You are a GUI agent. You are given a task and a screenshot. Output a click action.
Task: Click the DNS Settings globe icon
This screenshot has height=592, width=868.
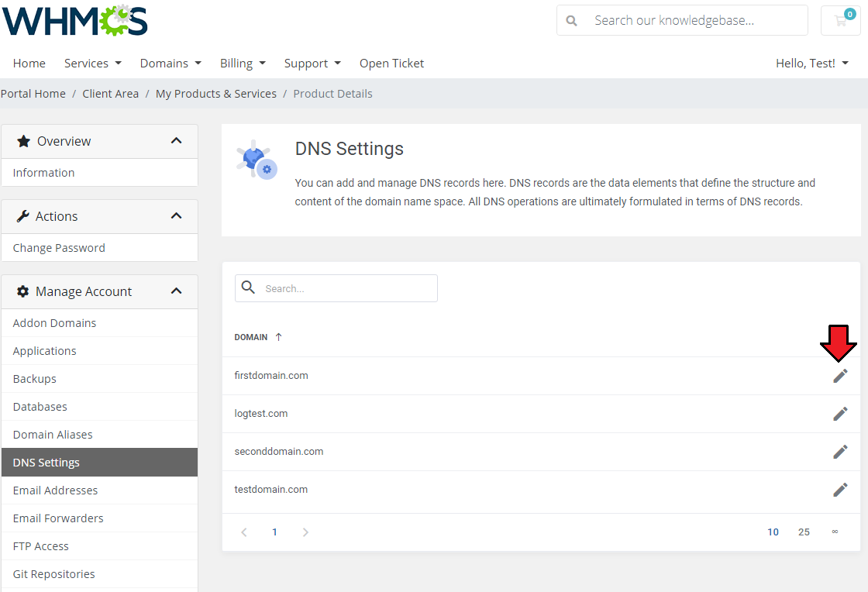coord(257,160)
